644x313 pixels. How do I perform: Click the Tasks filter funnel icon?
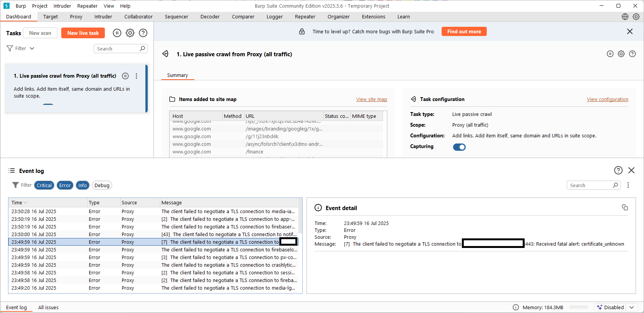click(x=10, y=48)
